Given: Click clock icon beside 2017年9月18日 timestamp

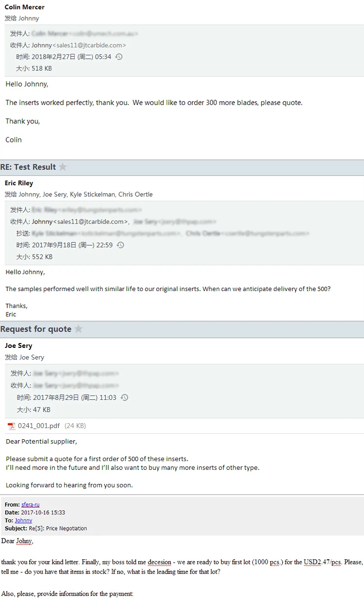Looking at the screenshot, I should (120, 245).
